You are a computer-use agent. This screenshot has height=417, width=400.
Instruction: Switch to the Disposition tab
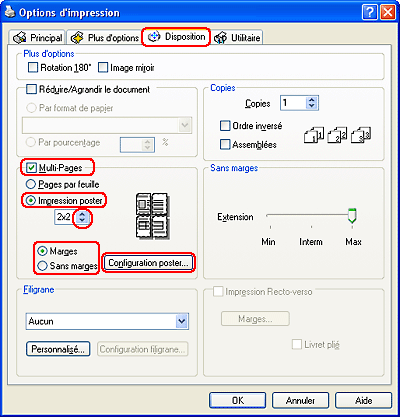click(x=176, y=37)
